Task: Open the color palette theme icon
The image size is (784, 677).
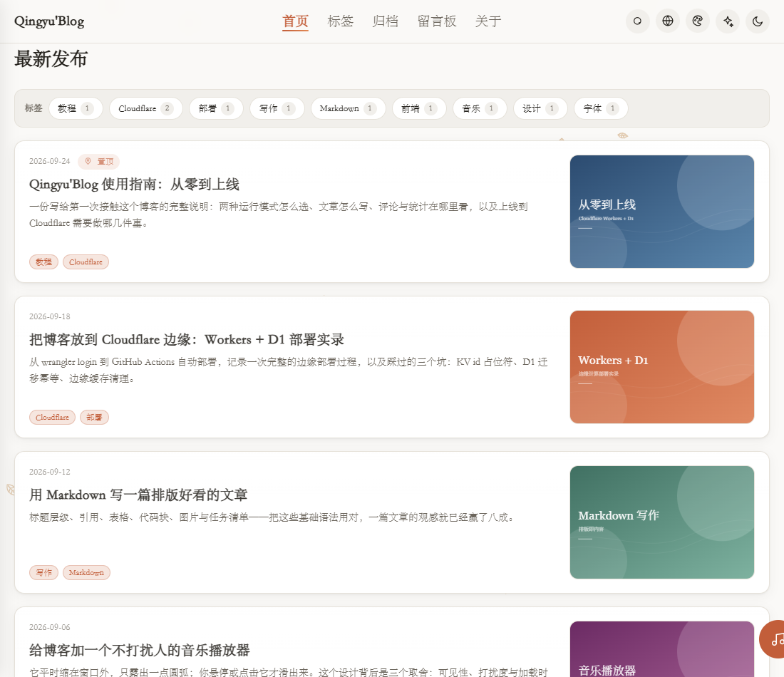Action: pos(698,21)
